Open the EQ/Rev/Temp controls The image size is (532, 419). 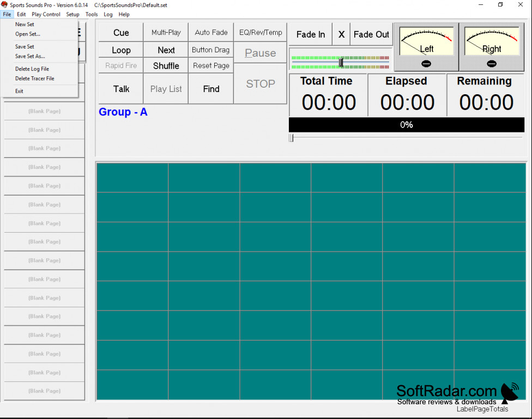tap(261, 33)
